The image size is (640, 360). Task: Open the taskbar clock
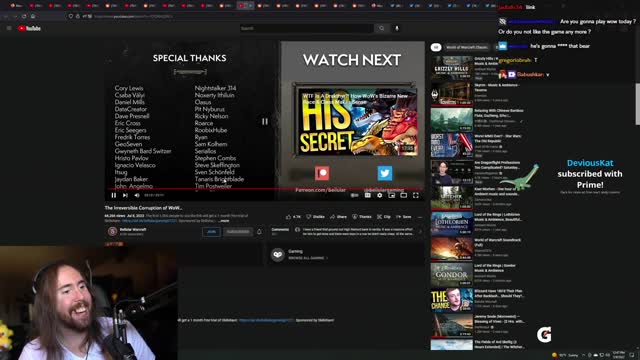coord(619,355)
